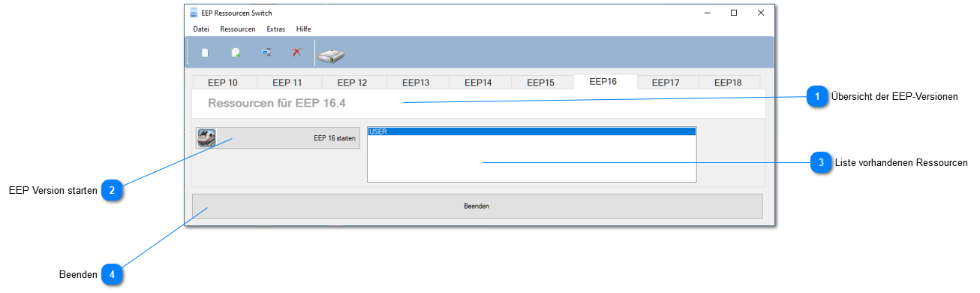This screenshot has width=980, height=293.
Task: Select the EEP17 tab
Action: (666, 83)
